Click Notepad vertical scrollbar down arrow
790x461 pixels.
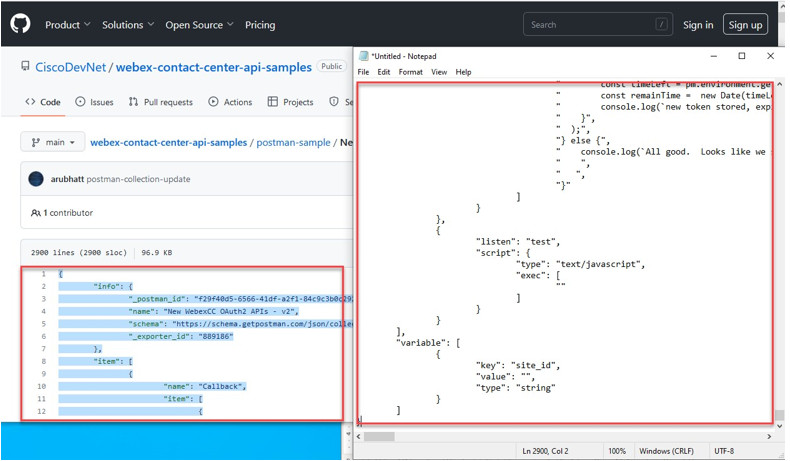(x=779, y=426)
